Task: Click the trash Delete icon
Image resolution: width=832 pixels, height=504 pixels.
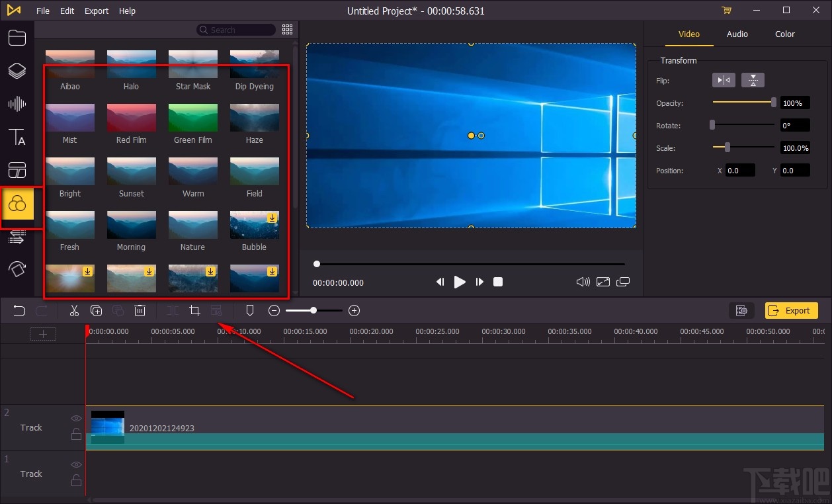Action: click(140, 311)
